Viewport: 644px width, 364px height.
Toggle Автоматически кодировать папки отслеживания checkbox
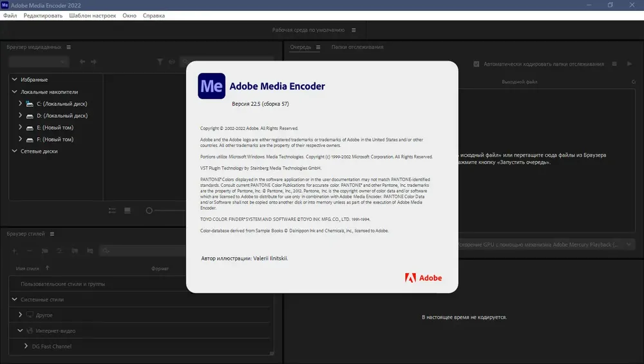click(477, 64)
